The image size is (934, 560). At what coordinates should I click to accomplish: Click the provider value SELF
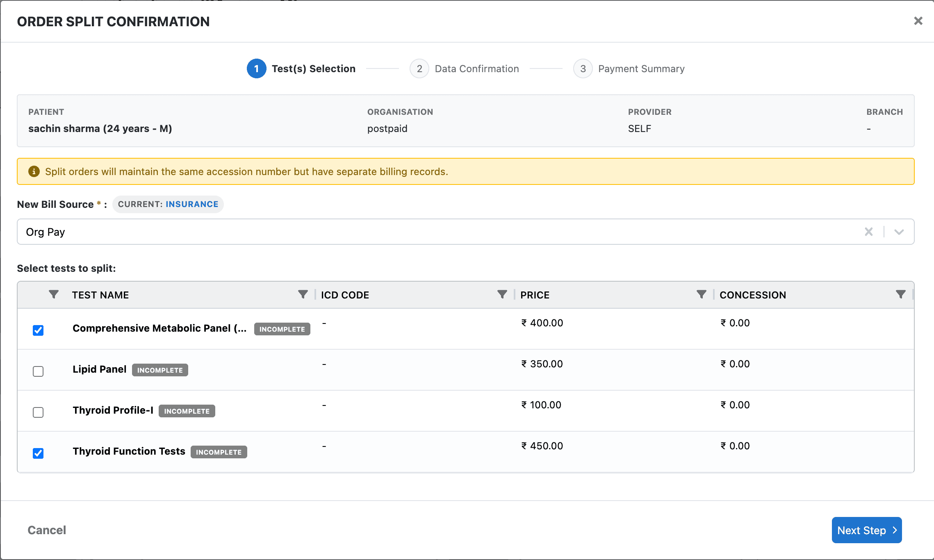click(640, 129)
